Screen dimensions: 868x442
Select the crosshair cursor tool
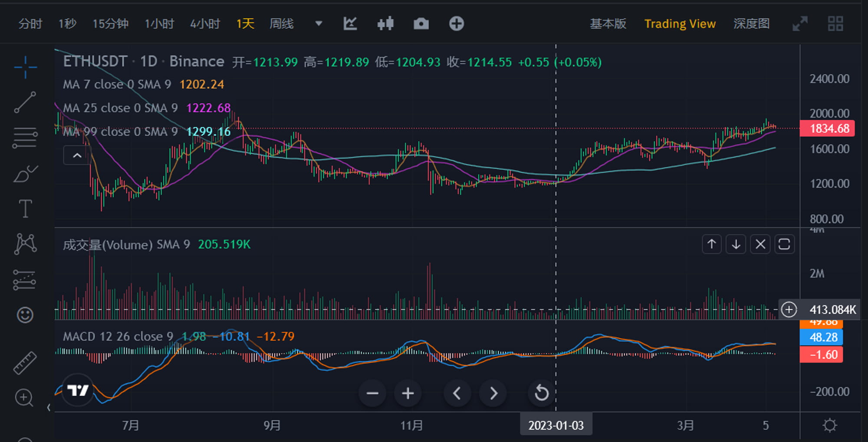pos(25,67)
